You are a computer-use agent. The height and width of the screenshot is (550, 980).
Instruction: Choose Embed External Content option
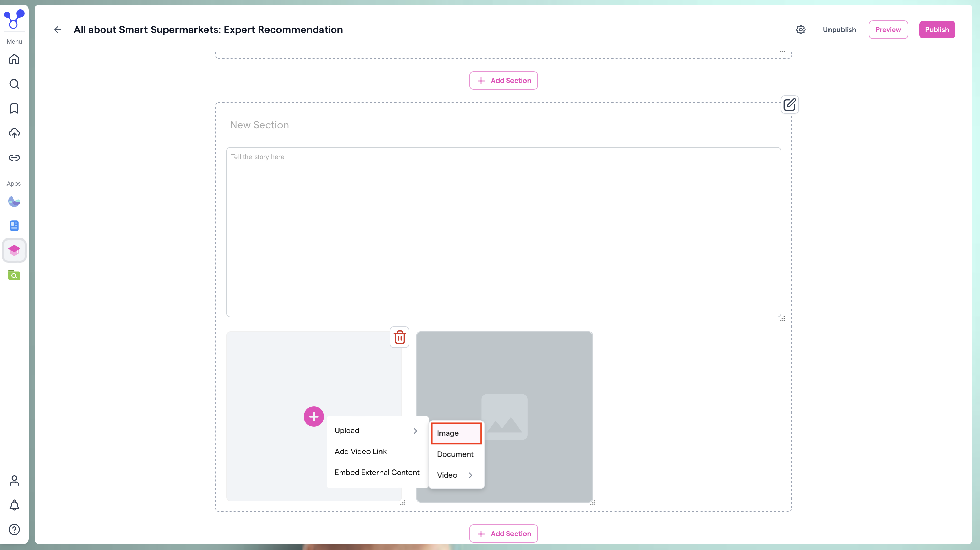pos(376,473)
